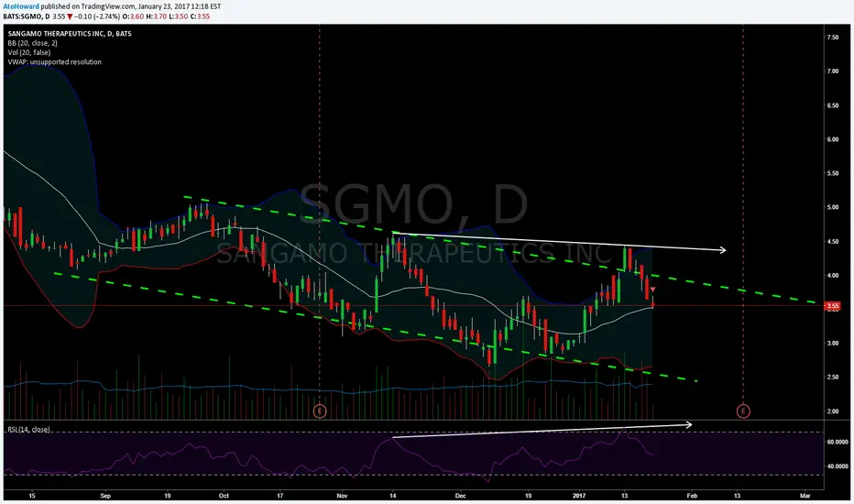
Task: Click the Dec date axis label
Action: (461, 496)
